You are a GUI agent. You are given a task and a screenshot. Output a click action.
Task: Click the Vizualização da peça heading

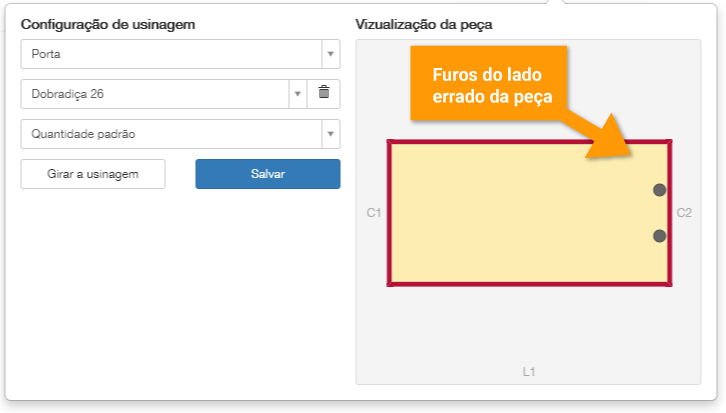point(424,23)
